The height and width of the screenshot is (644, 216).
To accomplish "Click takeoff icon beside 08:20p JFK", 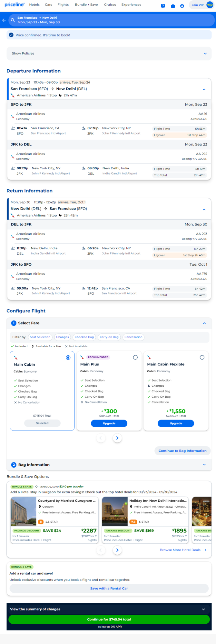I will pos(13,168).
